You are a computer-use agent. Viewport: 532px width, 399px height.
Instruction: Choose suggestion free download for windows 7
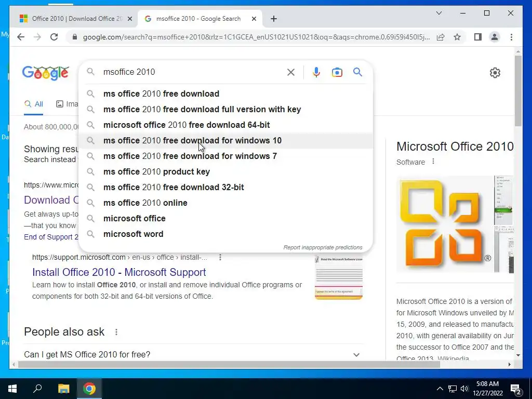coord(225,156)
